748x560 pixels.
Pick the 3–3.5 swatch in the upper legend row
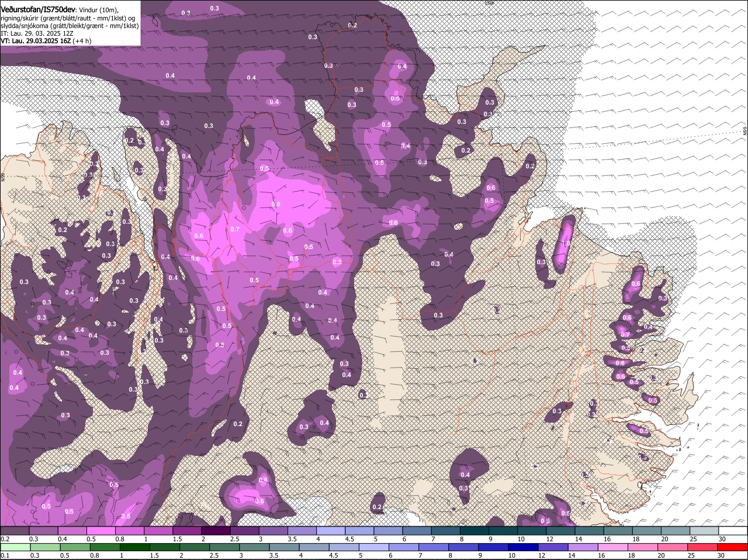pos(273,531)
